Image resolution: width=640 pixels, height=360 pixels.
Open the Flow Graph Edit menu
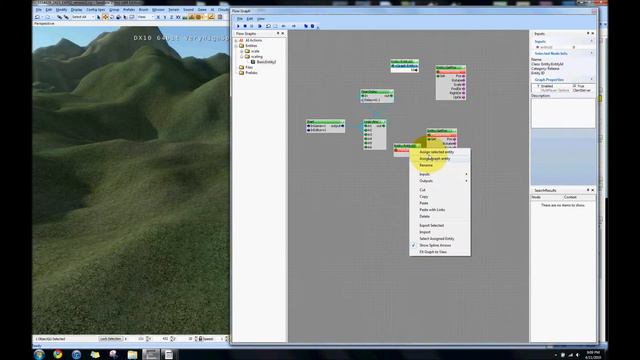click(250, 19)
